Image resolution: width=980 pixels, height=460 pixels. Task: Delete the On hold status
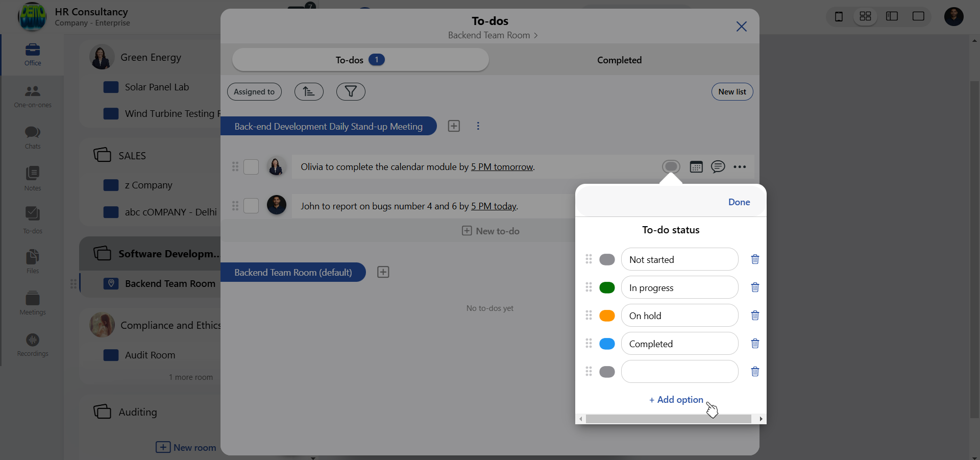[755, 316]
